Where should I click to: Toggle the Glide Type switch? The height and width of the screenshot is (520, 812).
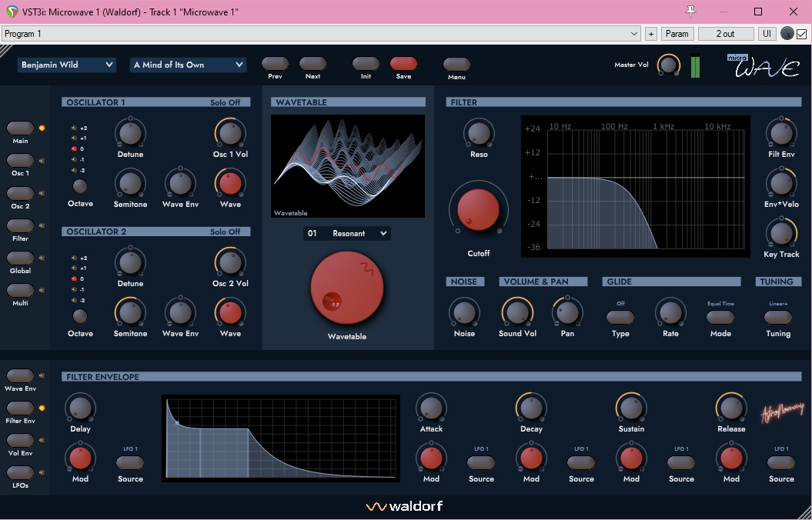pos(620,317)
